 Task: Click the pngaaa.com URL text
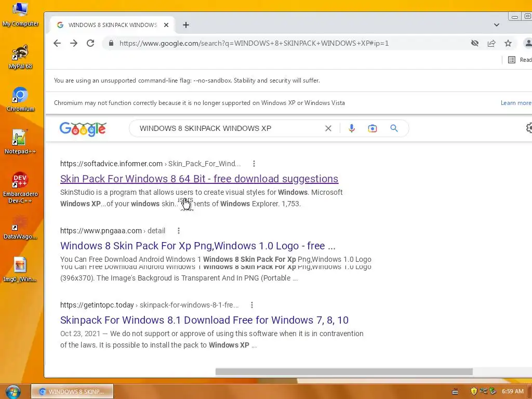click(x=101, y=231)
